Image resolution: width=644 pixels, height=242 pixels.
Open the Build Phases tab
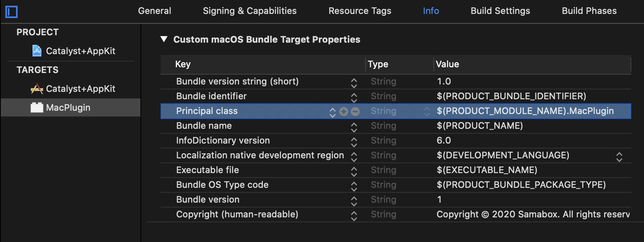point(589,11)
